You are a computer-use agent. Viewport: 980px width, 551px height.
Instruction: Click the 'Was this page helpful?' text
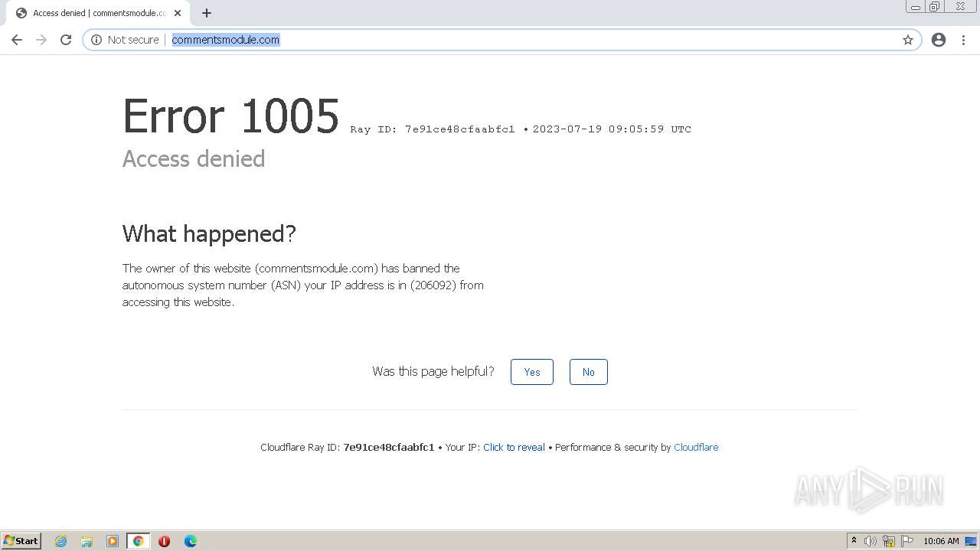tap(433, 371)
